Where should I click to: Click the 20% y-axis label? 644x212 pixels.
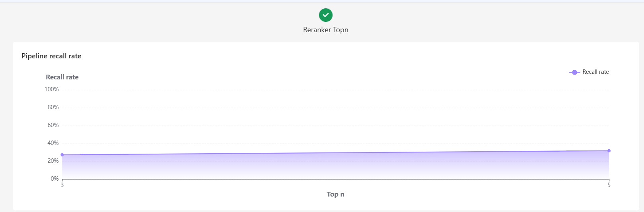click(53, 161)
